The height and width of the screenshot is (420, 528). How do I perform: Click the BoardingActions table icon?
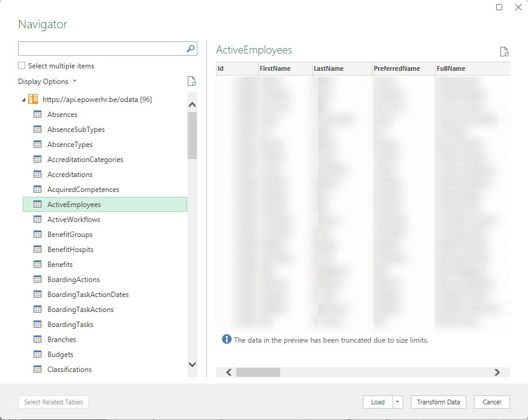coord(37,279)
